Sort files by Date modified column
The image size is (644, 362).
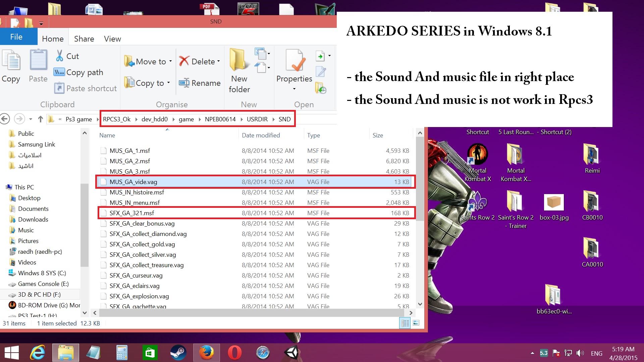(x=261, y=135)
